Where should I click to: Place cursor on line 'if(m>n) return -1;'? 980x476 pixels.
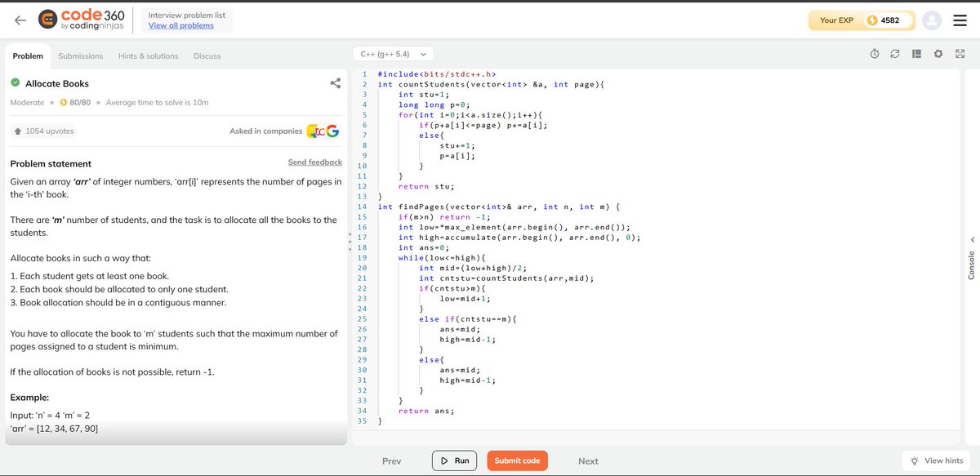(445, 217)
